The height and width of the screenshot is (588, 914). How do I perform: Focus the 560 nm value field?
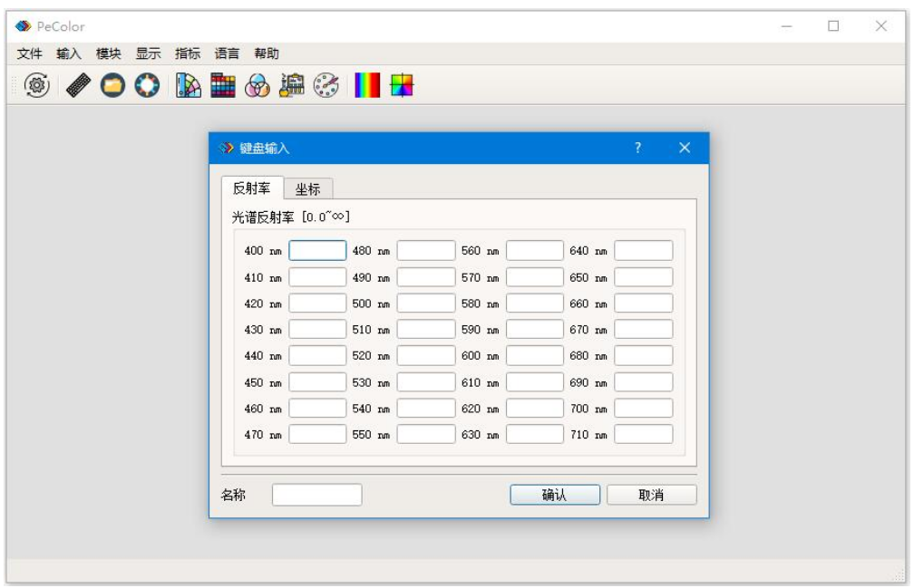tap(535, 250)
